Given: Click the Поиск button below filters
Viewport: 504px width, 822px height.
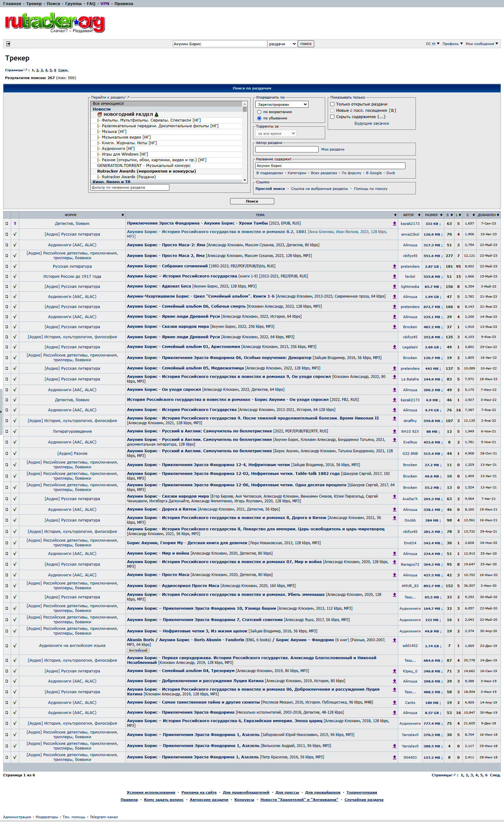Looking at the screenshot, I should (x=252, y=201).
